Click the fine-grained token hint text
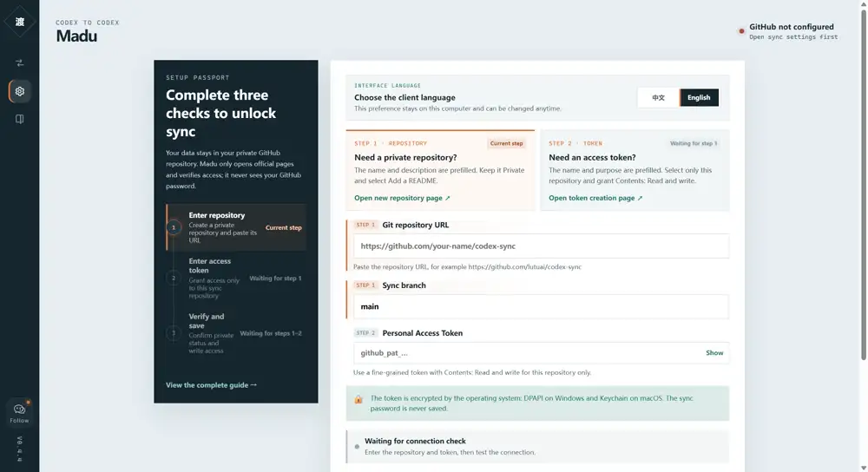Image resolution: width=868 pixels, height=472 pixels. pos(472,372)
